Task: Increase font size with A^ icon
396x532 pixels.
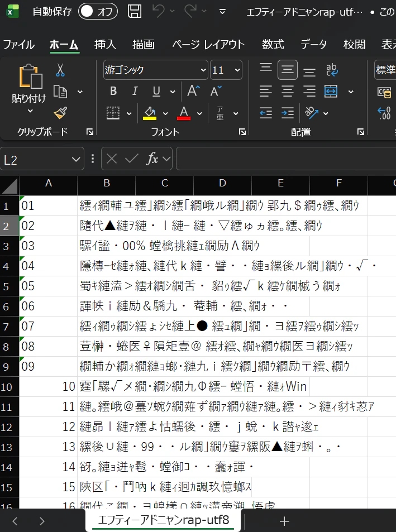Action: point(193,91)
